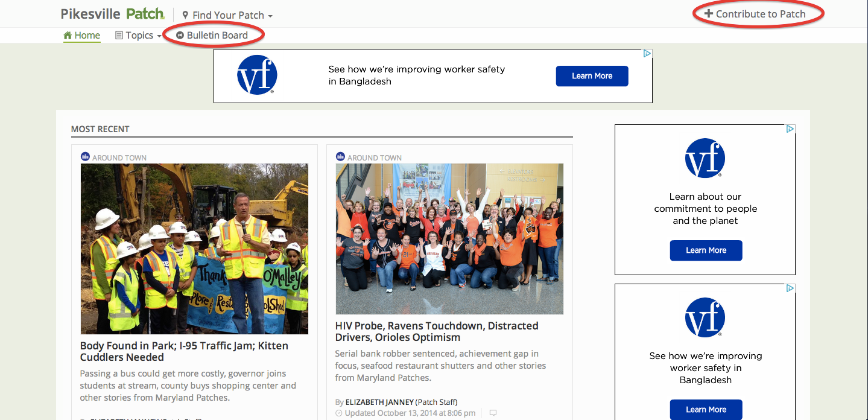Go to the Bulletin Board tab
Screen dimensions: 868x420
[x=217, y=36]
